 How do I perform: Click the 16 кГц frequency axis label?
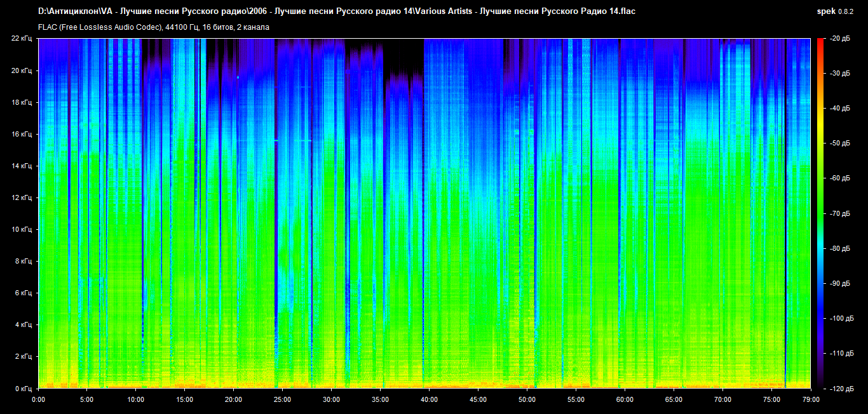pyautogui.click(x=22, y=134)
